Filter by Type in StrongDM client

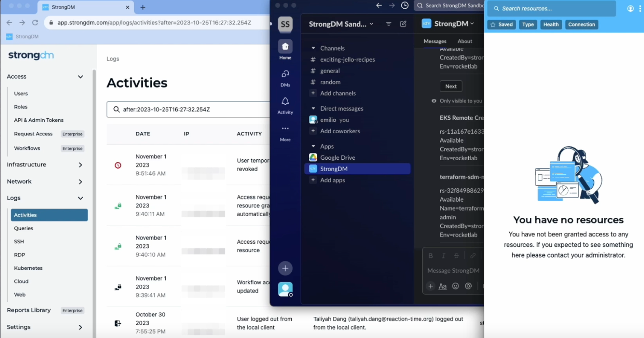pyautogui.click(x=528, y=25)
